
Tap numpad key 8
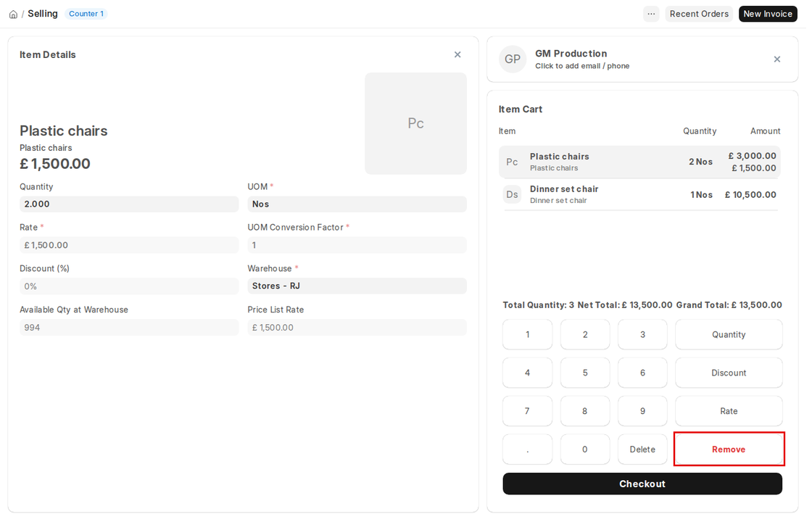click(584, 411)
